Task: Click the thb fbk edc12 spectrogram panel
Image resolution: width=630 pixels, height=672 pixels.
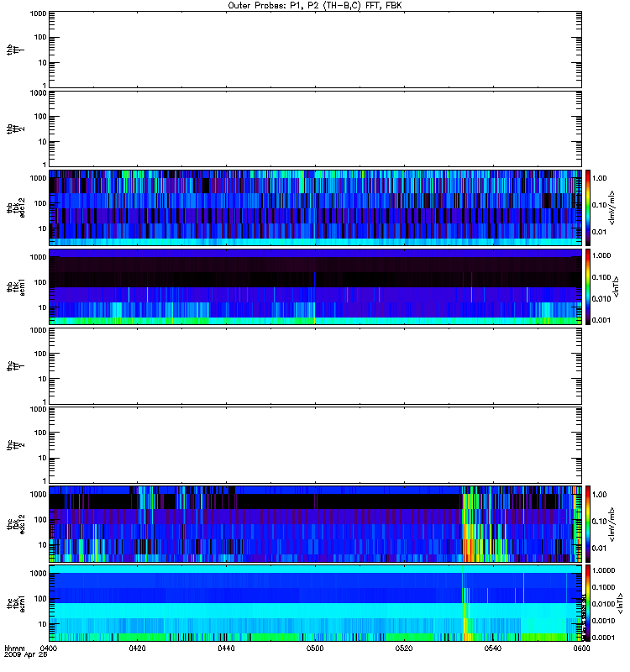Action: pyautogui.click(x=315, y=207)
